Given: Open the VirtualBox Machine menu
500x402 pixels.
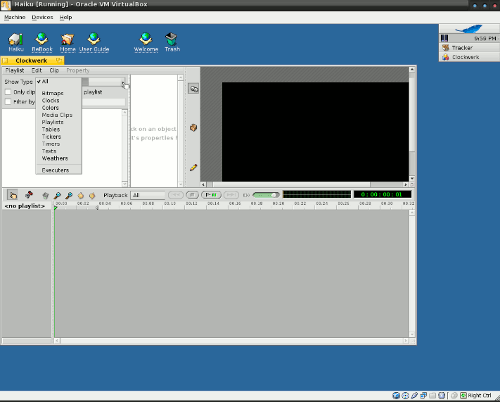Looking at the screenshot, I should [x=15, y=17].
